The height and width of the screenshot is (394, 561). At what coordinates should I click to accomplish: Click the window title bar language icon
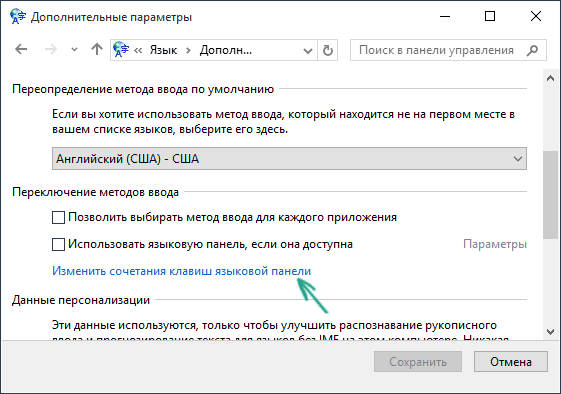pyautogui.click(x=18, y=16)
